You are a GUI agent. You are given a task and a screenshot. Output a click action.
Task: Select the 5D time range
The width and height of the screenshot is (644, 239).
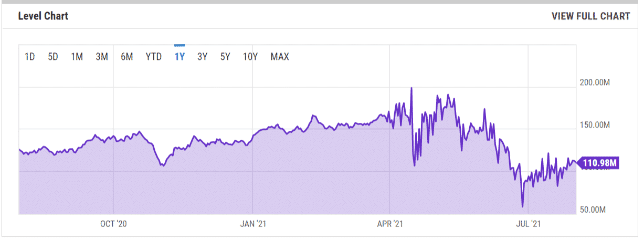[53, 57]
